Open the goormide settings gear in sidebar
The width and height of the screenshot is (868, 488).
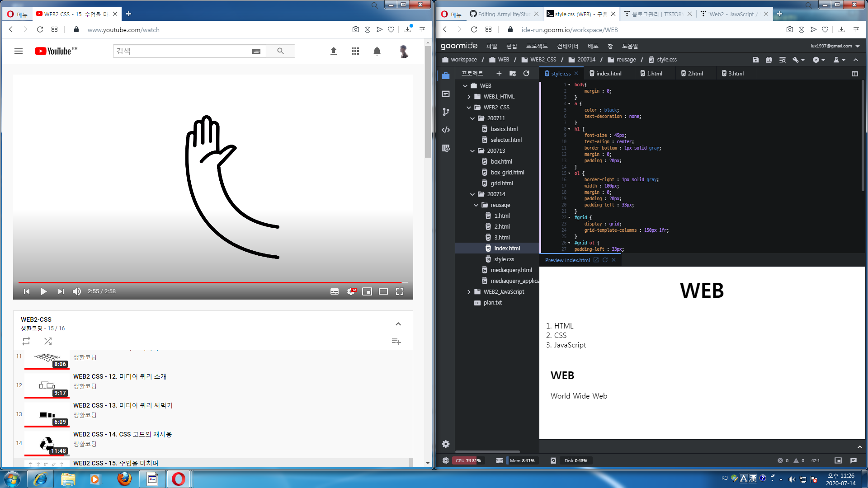(x=446, y=444)
